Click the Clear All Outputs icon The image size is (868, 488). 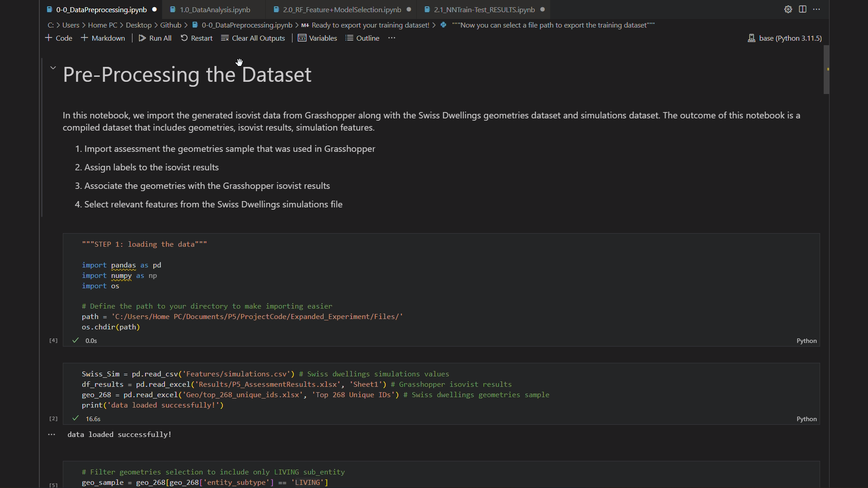(225, 38)
